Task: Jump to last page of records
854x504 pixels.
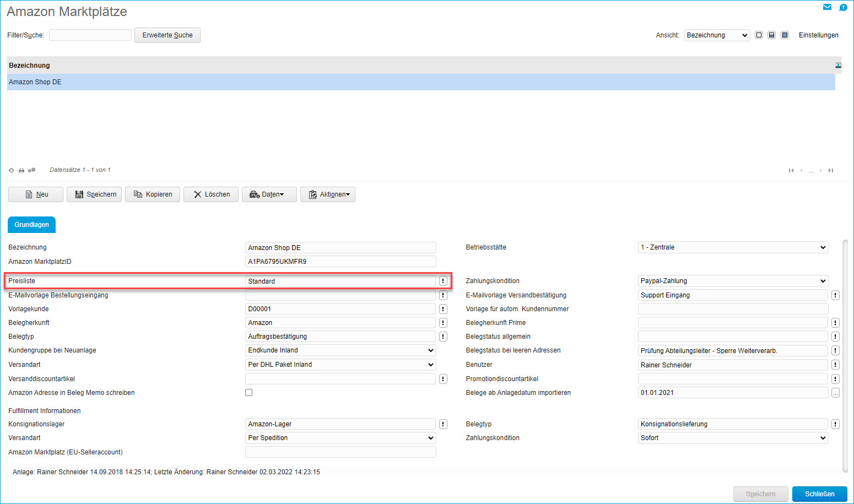Action: tap(831, 170)
